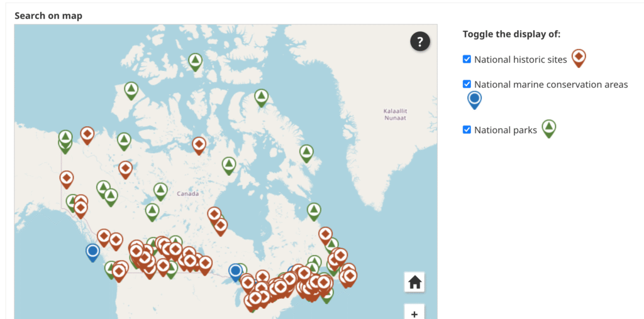Click the historic site marker north of the Canada label

(x=199, y=145)
